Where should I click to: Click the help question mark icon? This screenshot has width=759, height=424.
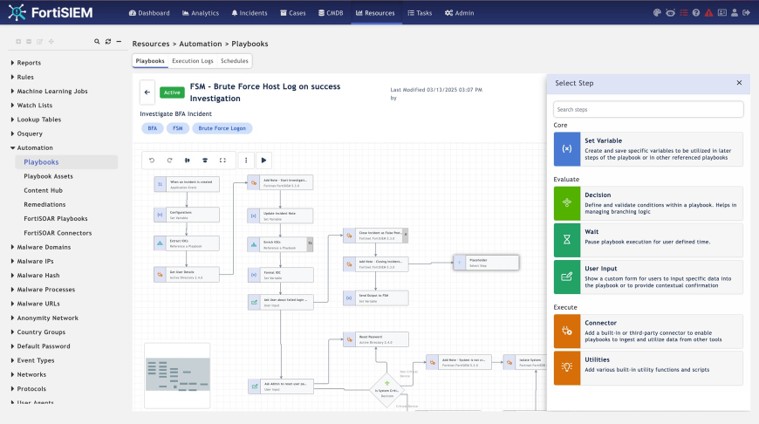pyautogui.click(x=697, y=14)
